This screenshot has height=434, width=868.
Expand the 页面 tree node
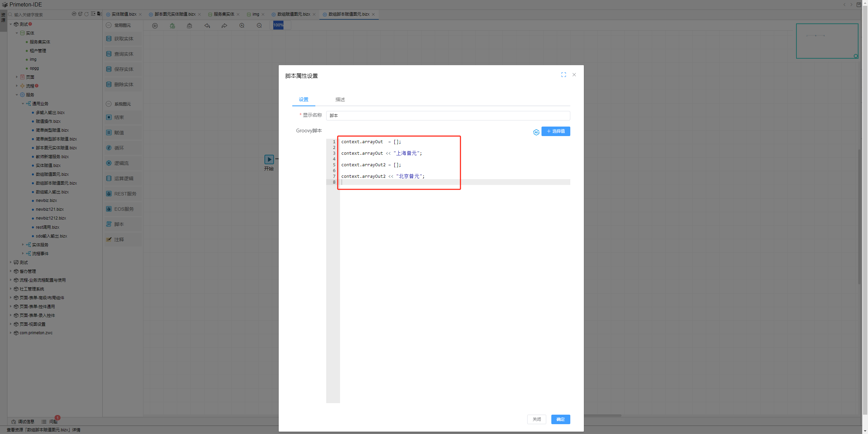pos(17,77)
